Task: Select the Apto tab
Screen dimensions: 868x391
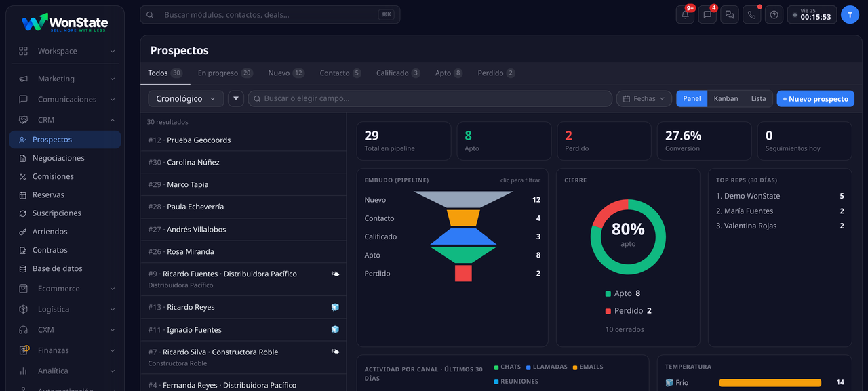Action: coord(449,73)
